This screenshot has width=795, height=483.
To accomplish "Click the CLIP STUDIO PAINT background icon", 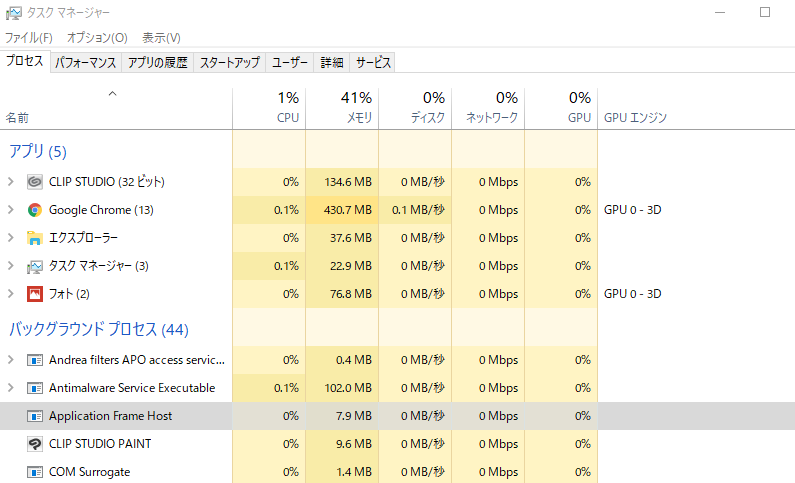I will (x=34, y=444).
